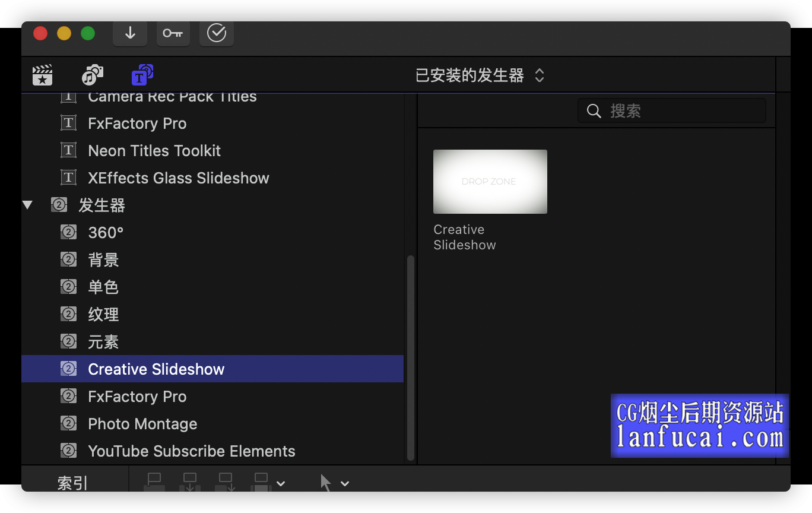The height and width of the screenshot is (513, 812).
Task: Select the 发生器 generators group
Action: tap(212, 205)
